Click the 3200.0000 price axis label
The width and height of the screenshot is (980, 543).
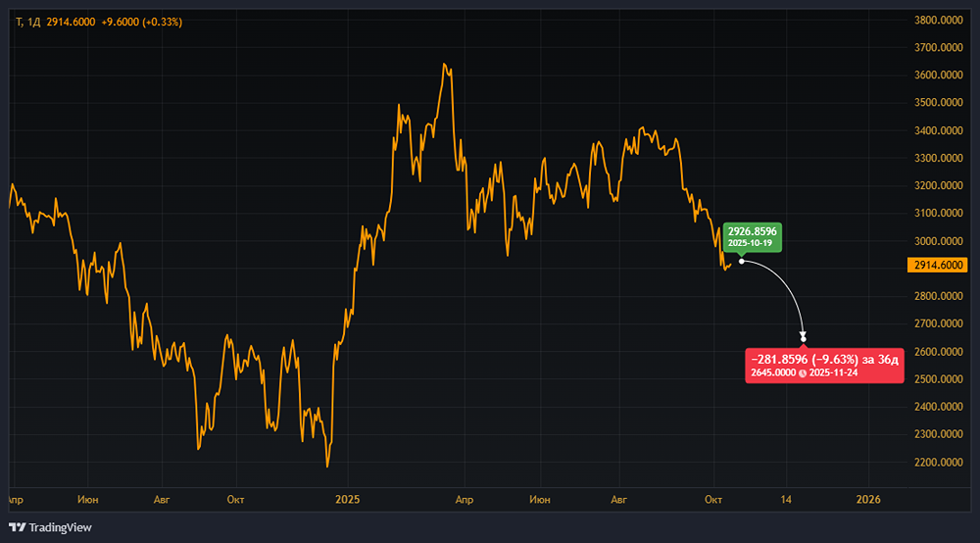tap(938, 185)
